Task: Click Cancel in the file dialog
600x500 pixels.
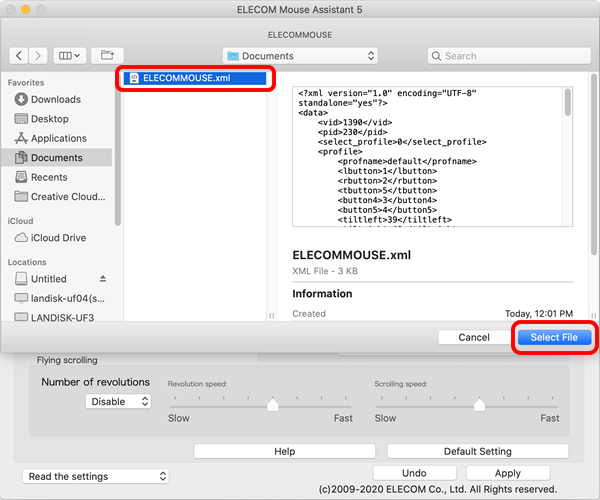Action: 474,337
